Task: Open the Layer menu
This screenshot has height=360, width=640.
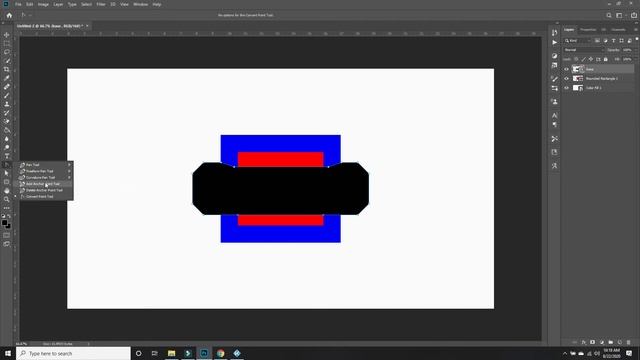Action: [58, 4]
